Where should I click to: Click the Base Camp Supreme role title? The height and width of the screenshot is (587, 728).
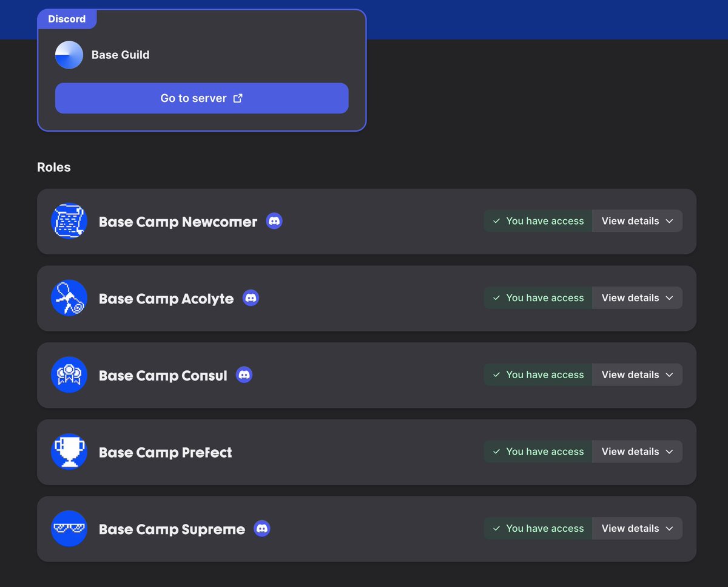click(172, 529)
